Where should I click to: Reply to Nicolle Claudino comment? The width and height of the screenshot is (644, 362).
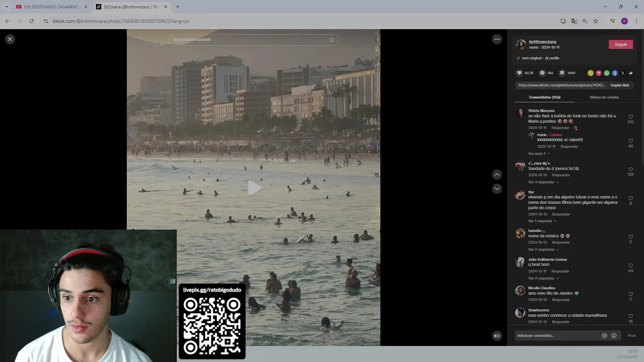[x=560, y=300]
